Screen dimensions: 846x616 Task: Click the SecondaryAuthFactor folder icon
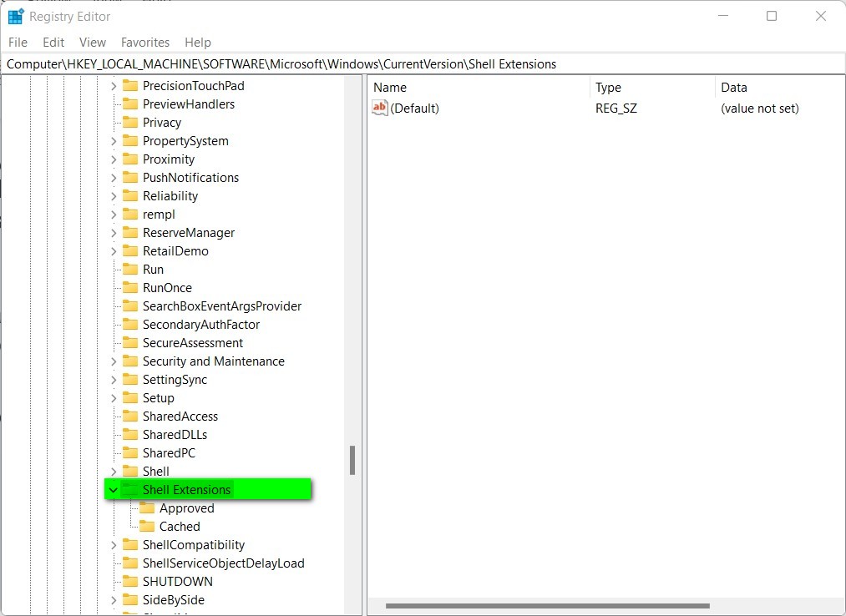(130, 324)
